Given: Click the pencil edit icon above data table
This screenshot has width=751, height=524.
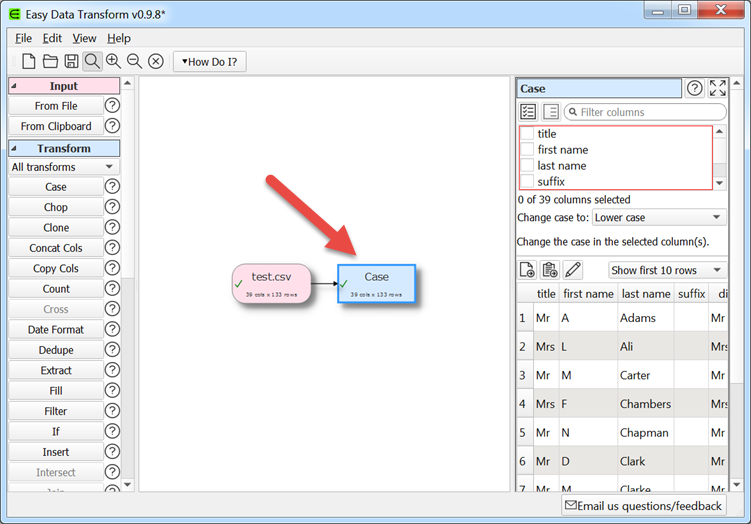Looking at the screenshot, I should [572, 270].
